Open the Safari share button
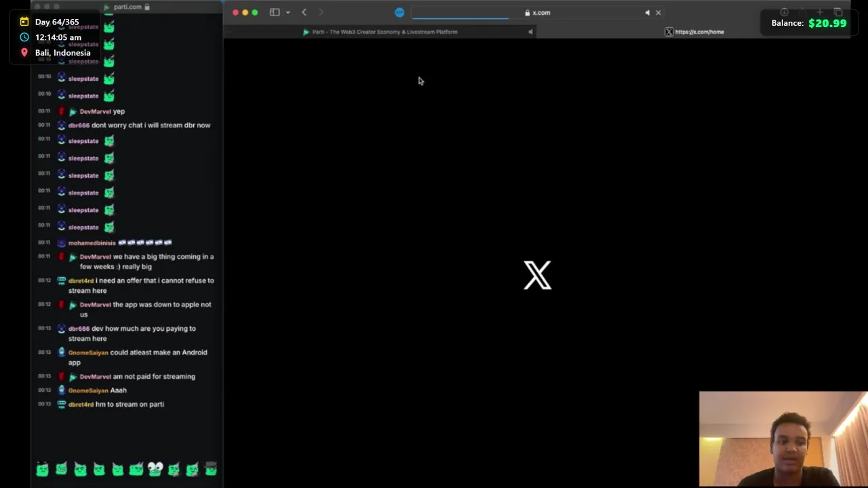Viewport: 868px width, 488px height. [x=802, y=12]
